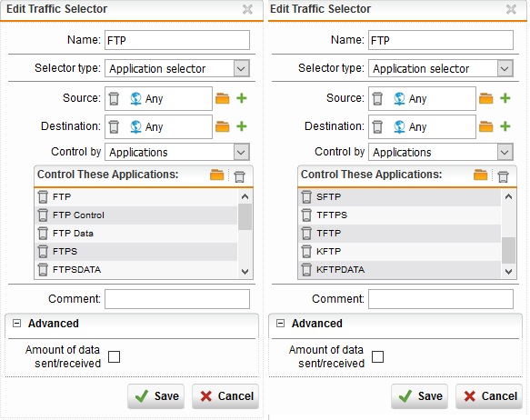530x420 pixels.
Task: Focus the Comment field in left dialog
Action: [x=177, y=299]
